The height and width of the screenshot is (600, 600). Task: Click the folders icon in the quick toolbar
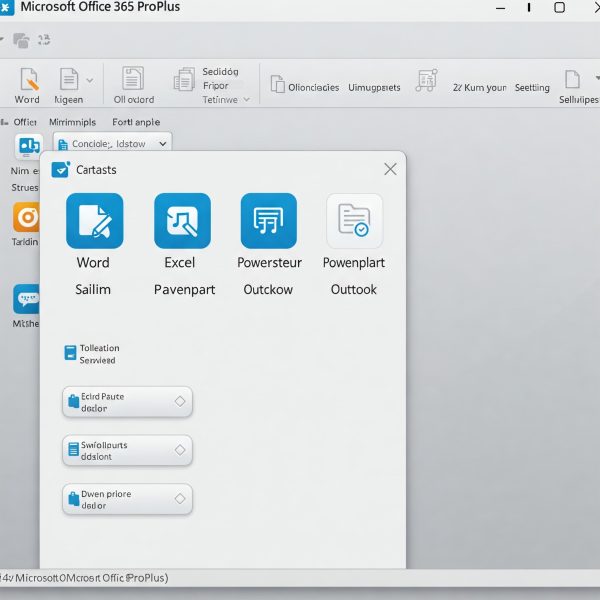tap(21, 40)
